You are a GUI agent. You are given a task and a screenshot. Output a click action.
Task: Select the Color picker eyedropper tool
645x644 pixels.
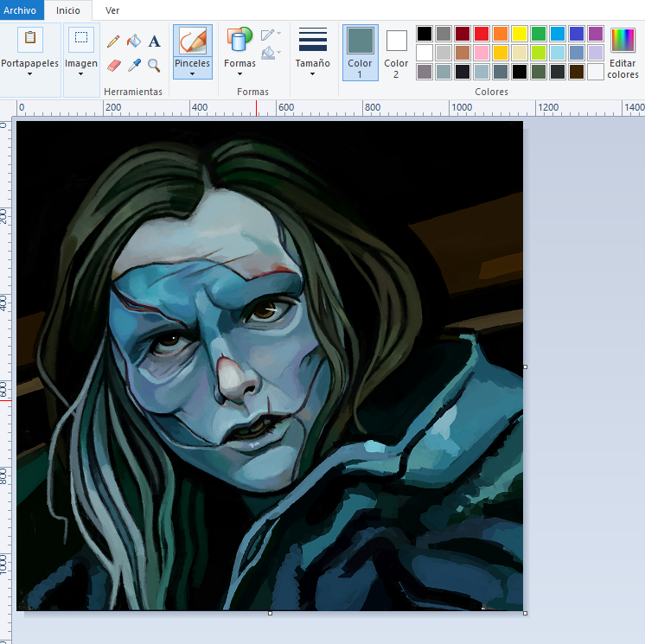point(134,66)
